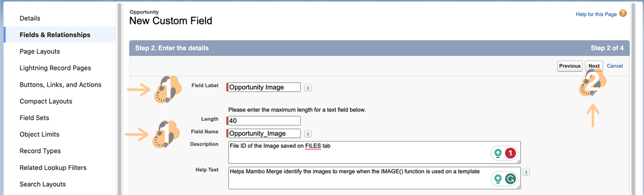Click the info icon beside Help Text

click(x=526, y=172)
